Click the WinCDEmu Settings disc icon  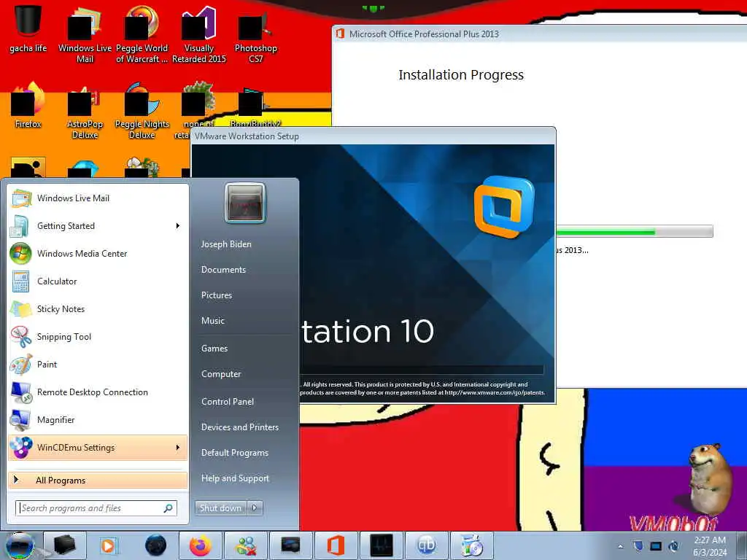pos(20,447)
